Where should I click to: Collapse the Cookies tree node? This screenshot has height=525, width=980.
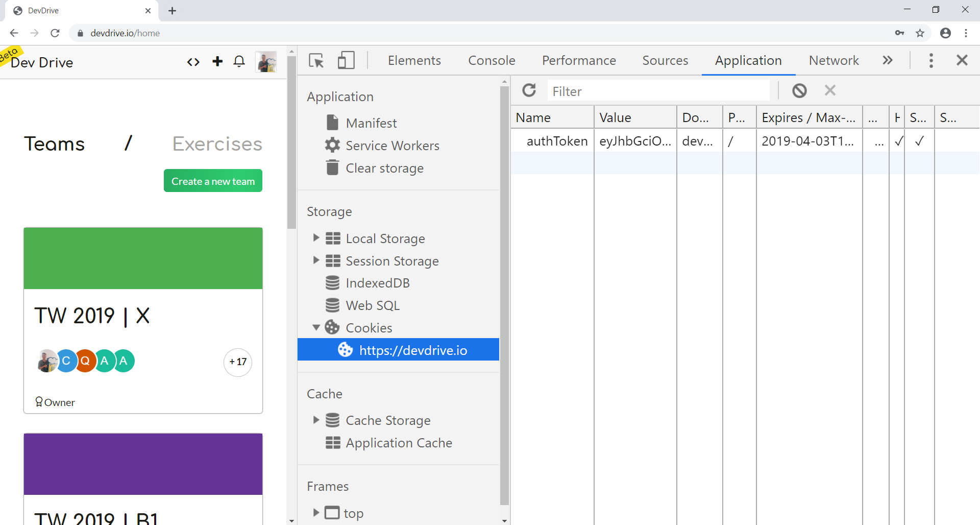(x=316, y=327)
